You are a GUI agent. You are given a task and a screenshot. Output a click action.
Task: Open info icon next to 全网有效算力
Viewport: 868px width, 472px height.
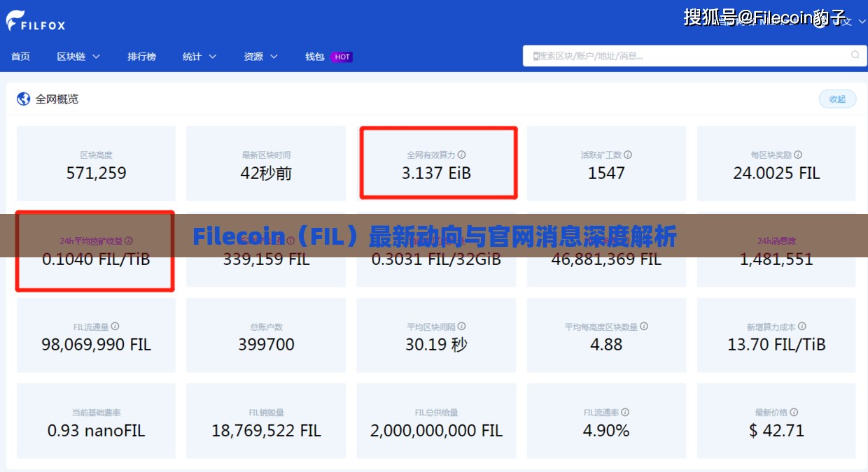461,155
